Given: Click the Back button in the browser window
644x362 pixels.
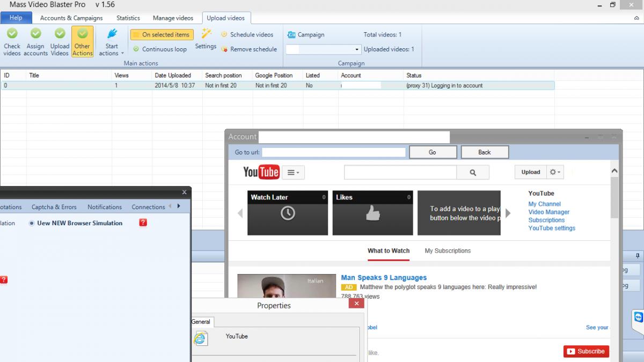Looking at the screenshot, I should pos(485,152).
